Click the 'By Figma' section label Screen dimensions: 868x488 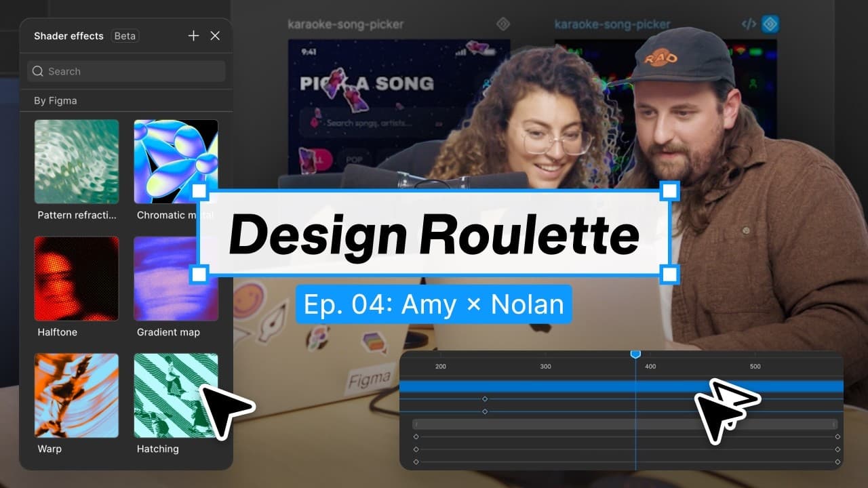56,100
